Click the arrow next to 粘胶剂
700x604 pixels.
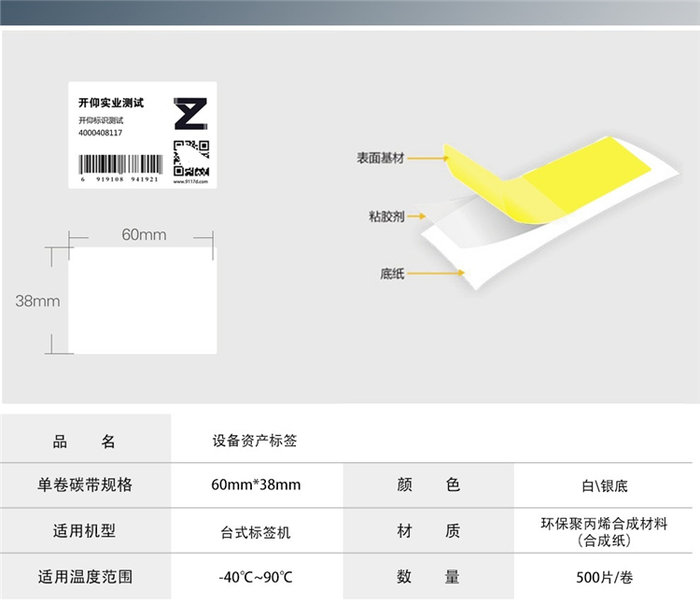click(427, 217)
